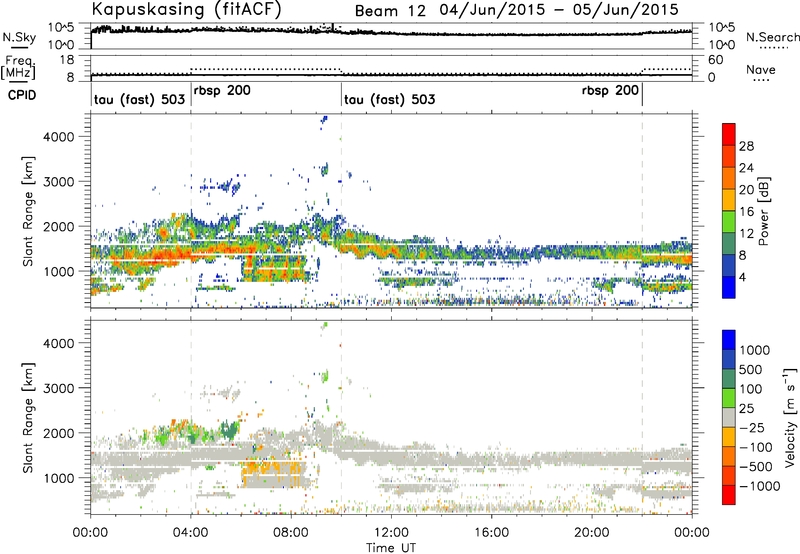Image resolution: width=800 pixels, height=554 pixels.
Task: Click the Time UT axis title
Action: [391, 547]
